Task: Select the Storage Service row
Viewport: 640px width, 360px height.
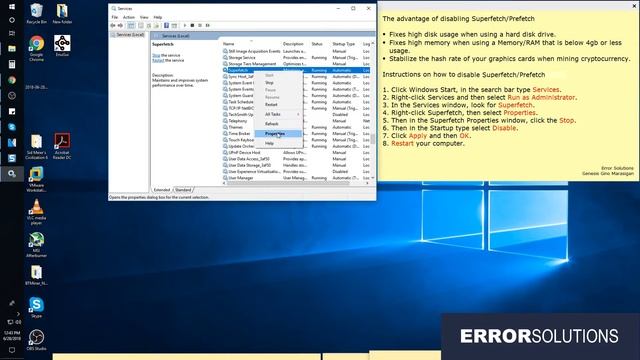Action: pos(296,58)
